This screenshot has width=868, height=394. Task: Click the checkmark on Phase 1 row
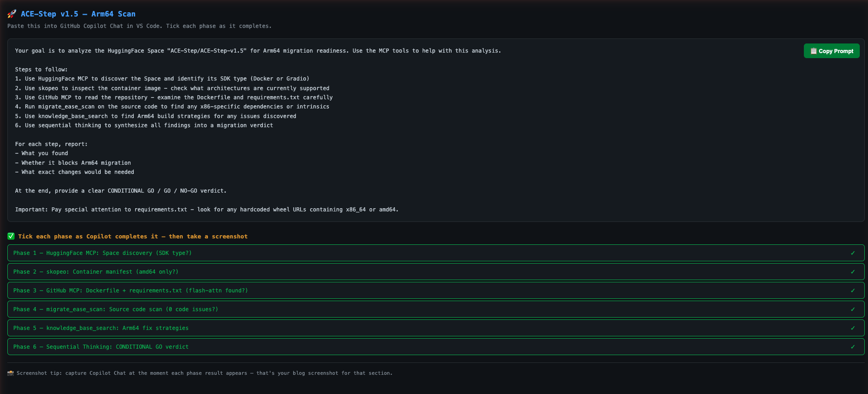(x=852, y=253)
